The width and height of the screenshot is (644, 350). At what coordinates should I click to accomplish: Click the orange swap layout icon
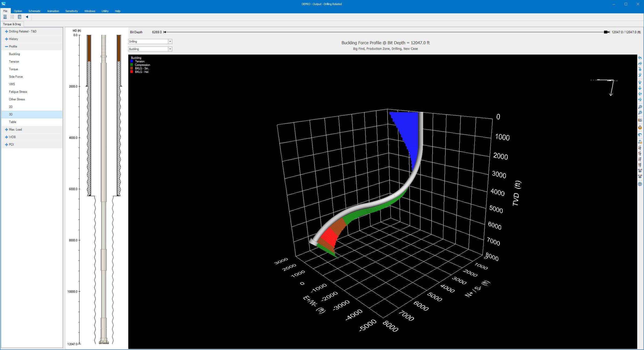point(640,142)
